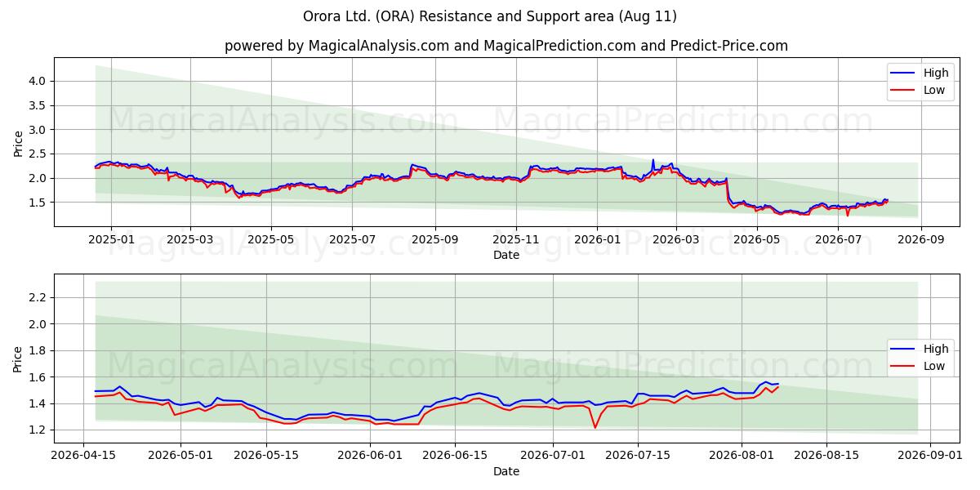Click the '2.5' y-axis tick on the top chart
Image resolution: width=980 pixels, height=490 pixels.
click(39, 154)
